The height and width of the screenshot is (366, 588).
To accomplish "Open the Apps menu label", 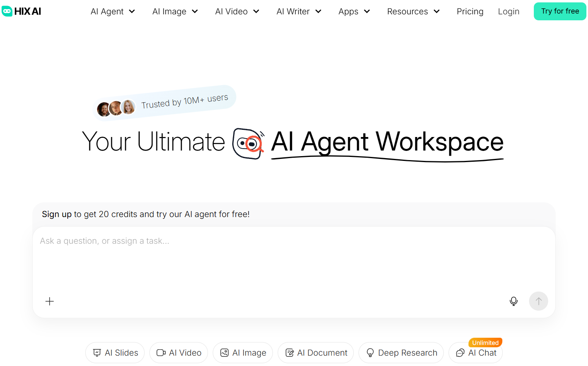I will coord(349,12).
